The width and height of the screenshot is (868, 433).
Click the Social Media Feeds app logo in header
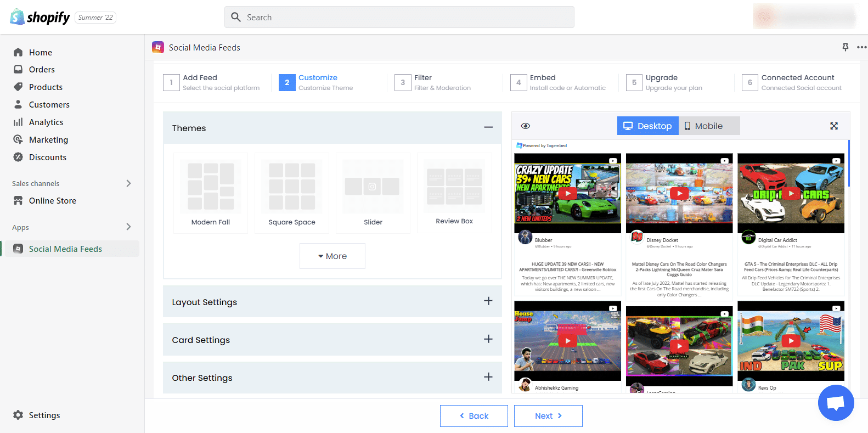158,47
